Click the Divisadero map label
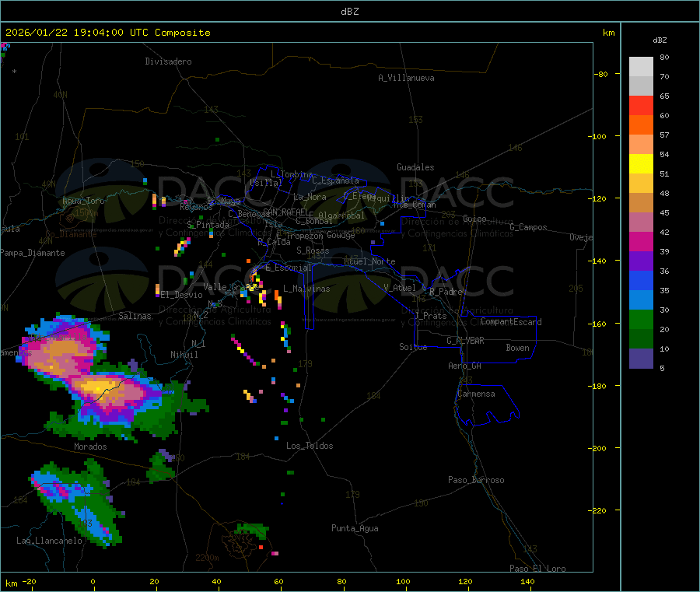The height and width of the screenshot is (592, 700). [168, 61]
